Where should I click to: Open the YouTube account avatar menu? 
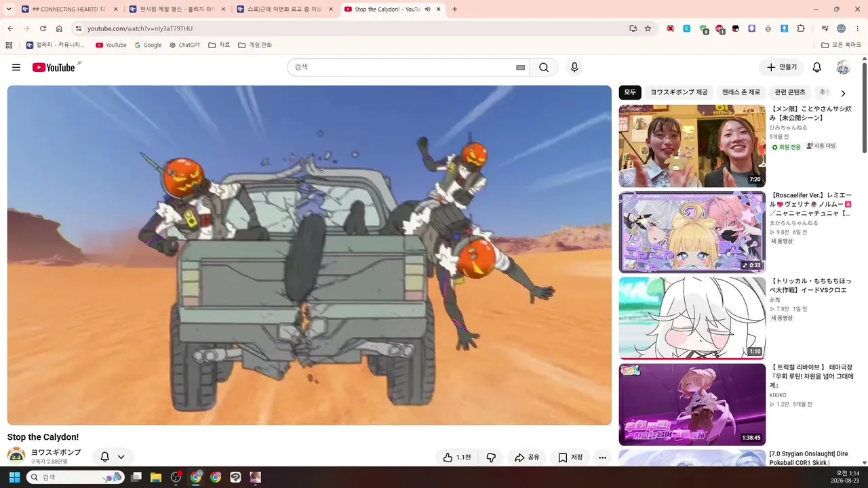(843, 67)
